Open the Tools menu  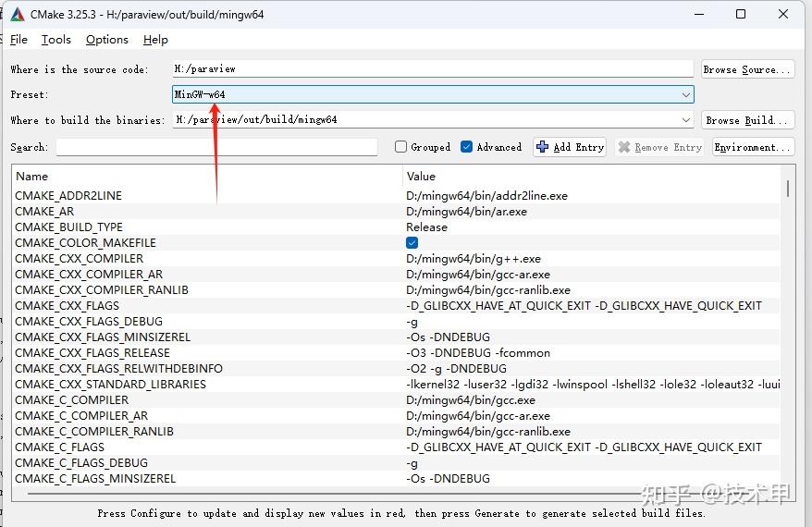[55, 40]
